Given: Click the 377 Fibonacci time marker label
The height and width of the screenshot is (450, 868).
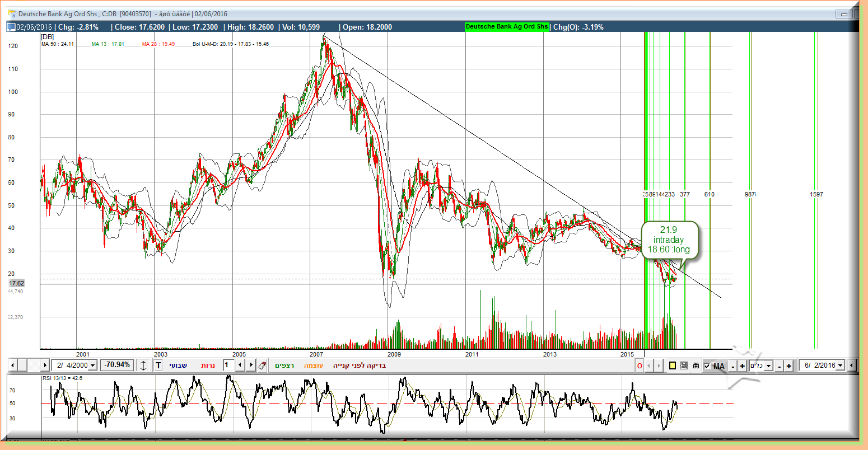Looking at the screenshot, I should click(684, 194).
